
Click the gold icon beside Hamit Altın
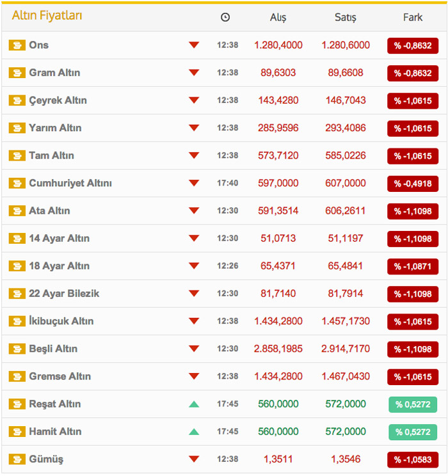click(17, 432)
